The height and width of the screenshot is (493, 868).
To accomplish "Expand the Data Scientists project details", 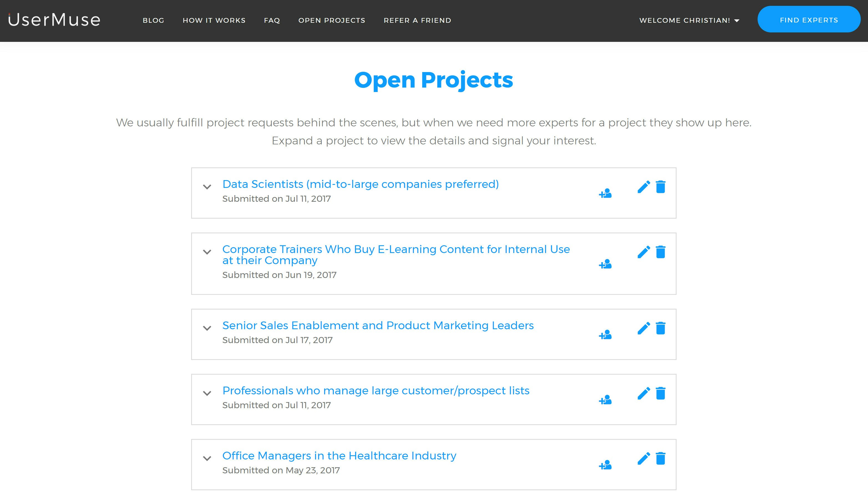I will (x=207, y=187).
